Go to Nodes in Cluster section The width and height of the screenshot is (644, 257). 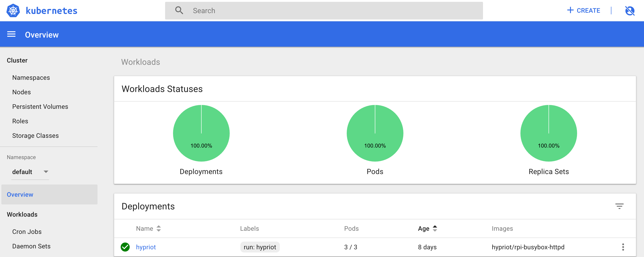[x=22, y=92]
